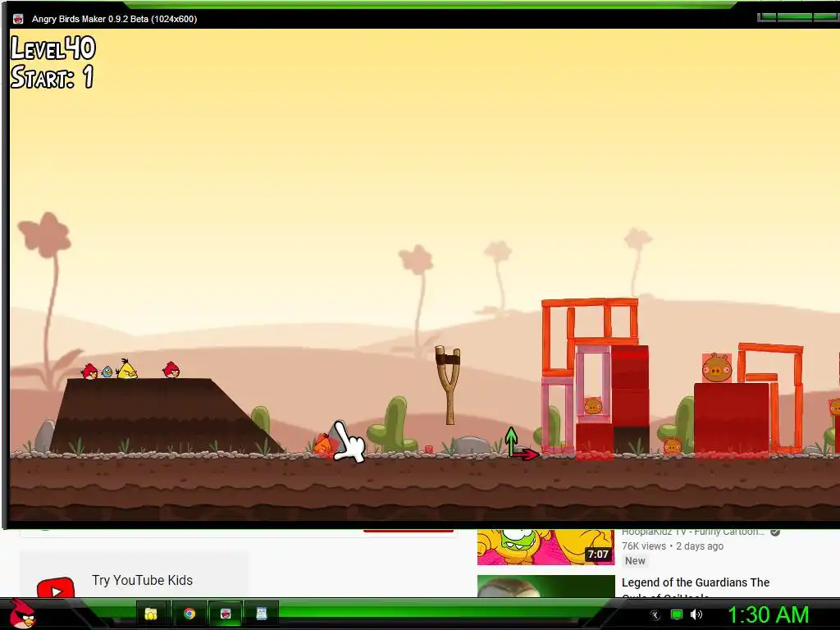Viewport: 840px width, 630px height.
Task: Click the green vertical move arrow gizmo
Action: tap(511, 441)
